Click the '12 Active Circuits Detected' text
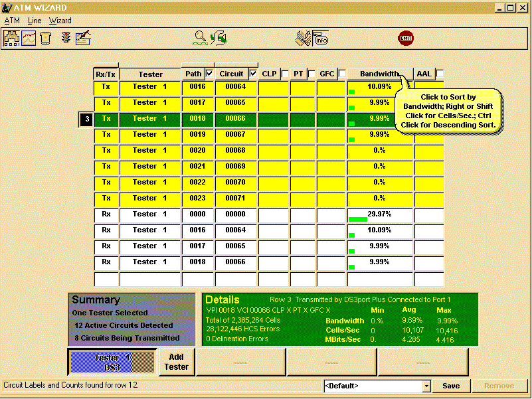This screenshot has width=532, height=399. click(124, 325)
